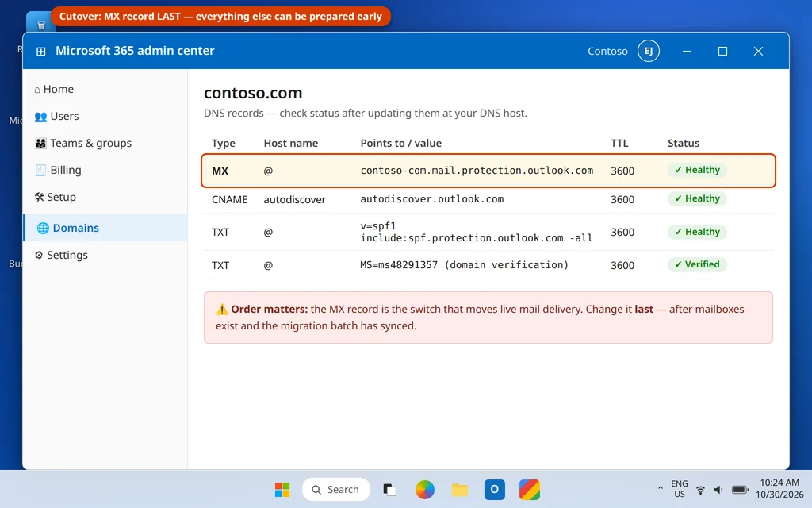812x508 pixels.
Task: Close the Microsoft 365 admin center
Action: coord(758,51)
